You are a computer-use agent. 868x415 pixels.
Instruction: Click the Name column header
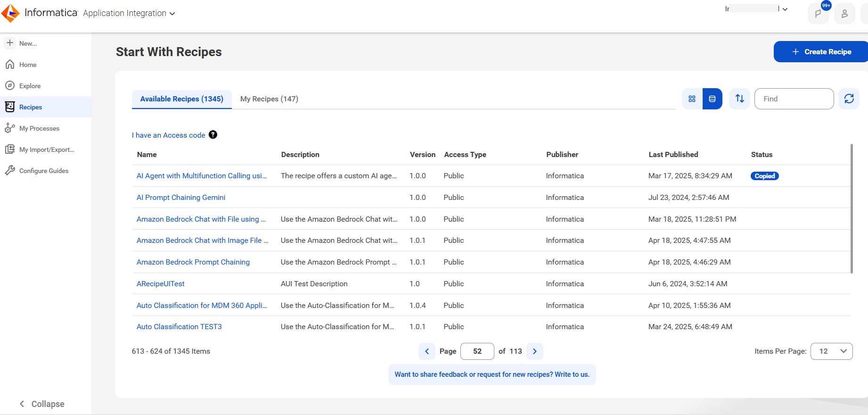(147, 155)
